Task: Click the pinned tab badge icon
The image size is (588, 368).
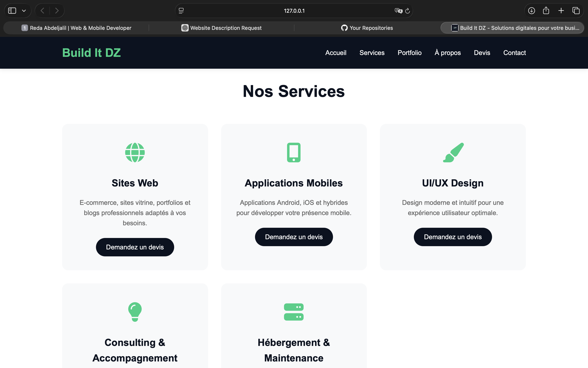Action: [24, 28]
